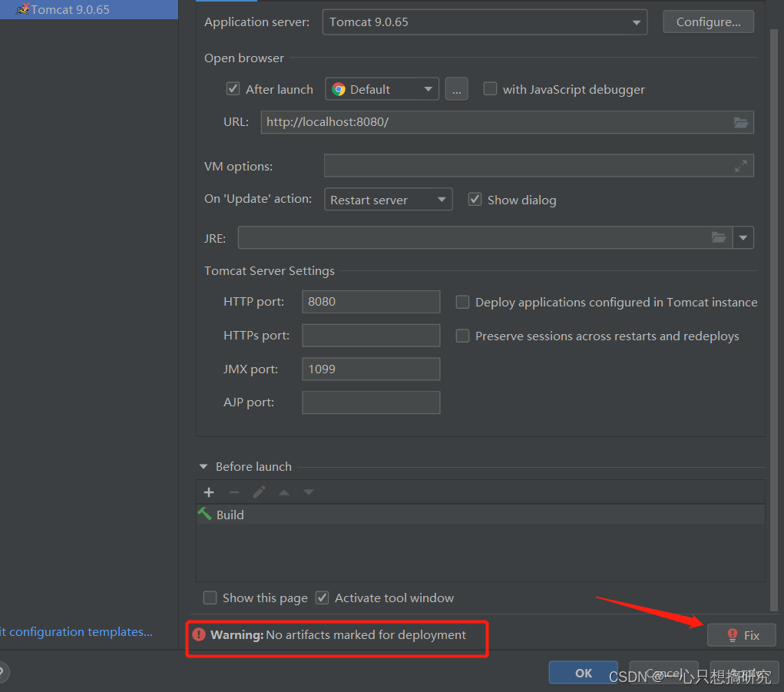Open the Application server dropdown

pyautogui.click(x=637, y=22)
